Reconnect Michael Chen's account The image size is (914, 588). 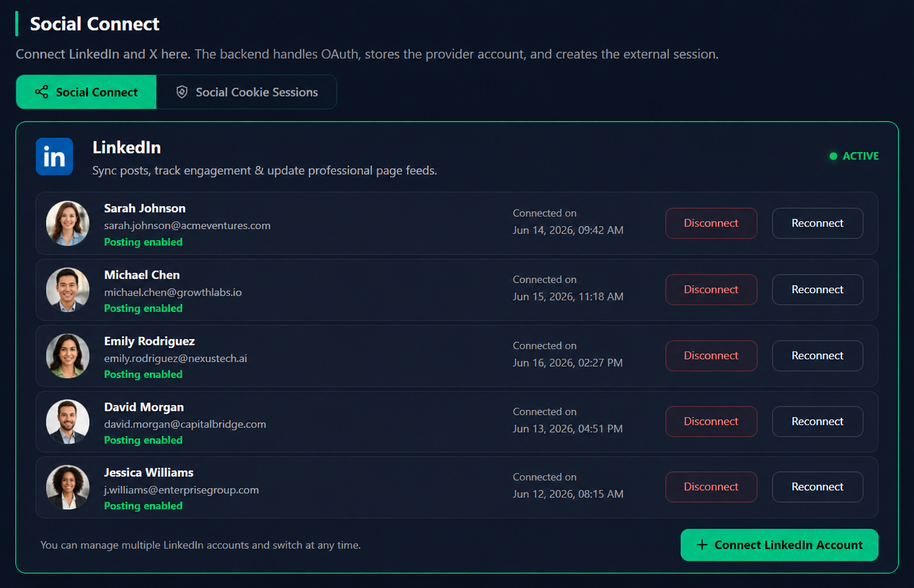coord(818,290)
